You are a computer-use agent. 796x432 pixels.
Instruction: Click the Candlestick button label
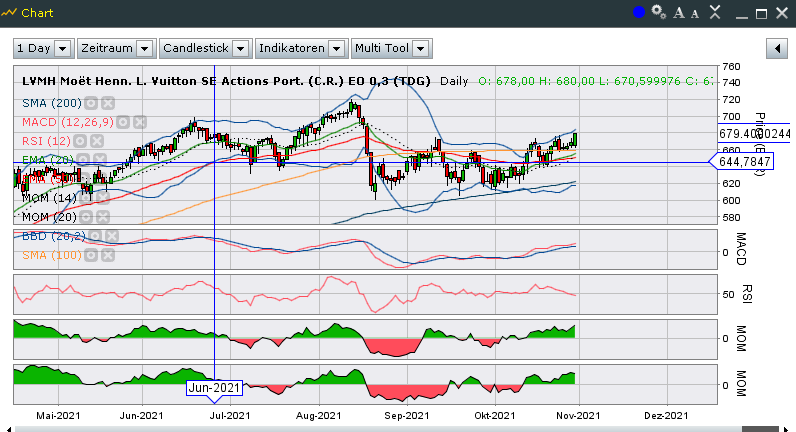196,48
